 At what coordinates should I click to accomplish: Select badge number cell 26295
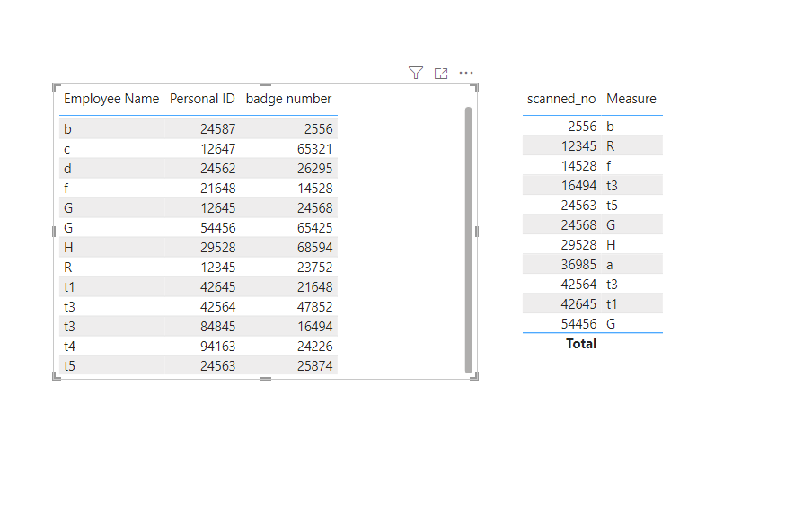pyautogui.click(x=315, y=168)
